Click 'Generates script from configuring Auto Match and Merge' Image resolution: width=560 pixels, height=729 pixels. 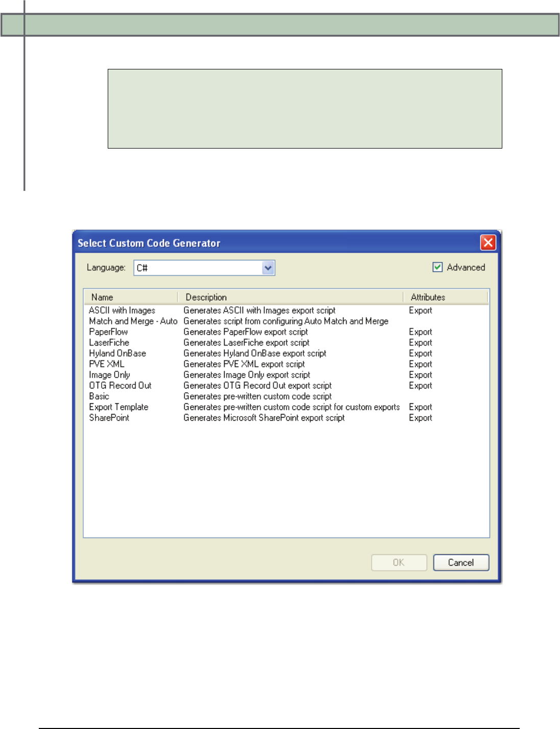pyautogui.click(x=286, y=321)
